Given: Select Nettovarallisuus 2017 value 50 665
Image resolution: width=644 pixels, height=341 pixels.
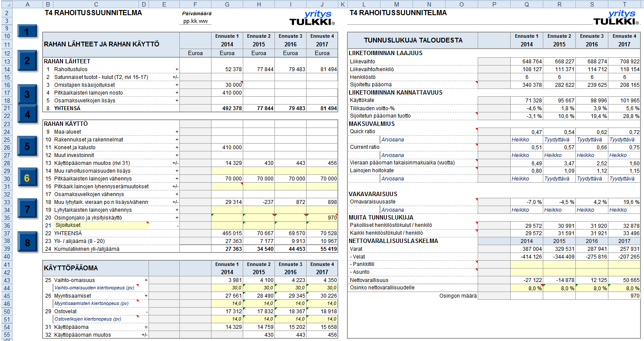Looking at the screenshot, I should tap(624, 280).
